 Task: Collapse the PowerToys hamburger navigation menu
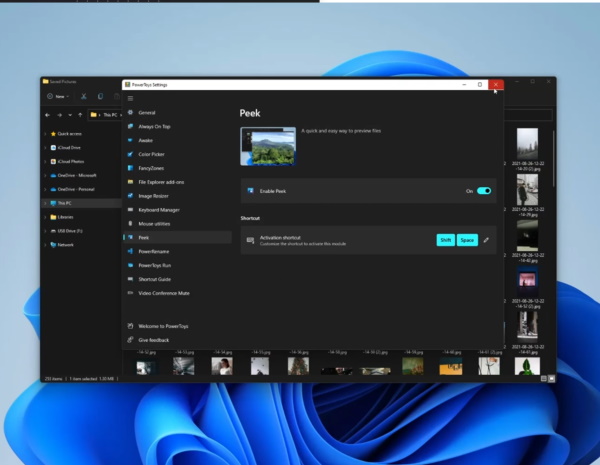pos(130,98)
